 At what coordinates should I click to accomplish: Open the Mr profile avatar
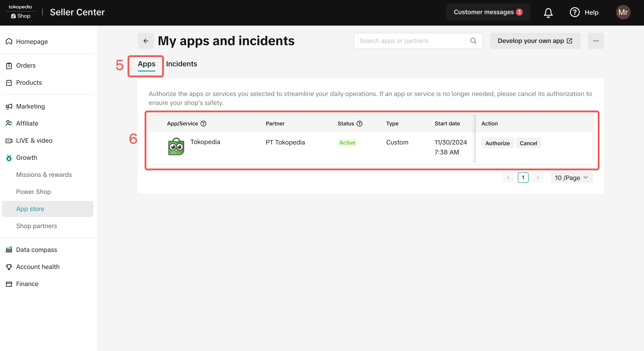pos(623,12)
